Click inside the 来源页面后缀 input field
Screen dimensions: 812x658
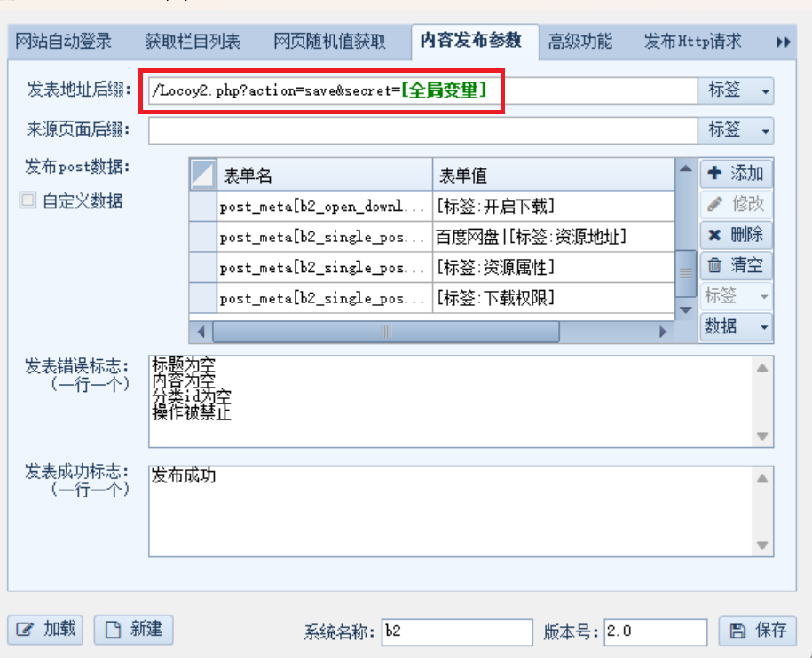(x=422, y=131)
